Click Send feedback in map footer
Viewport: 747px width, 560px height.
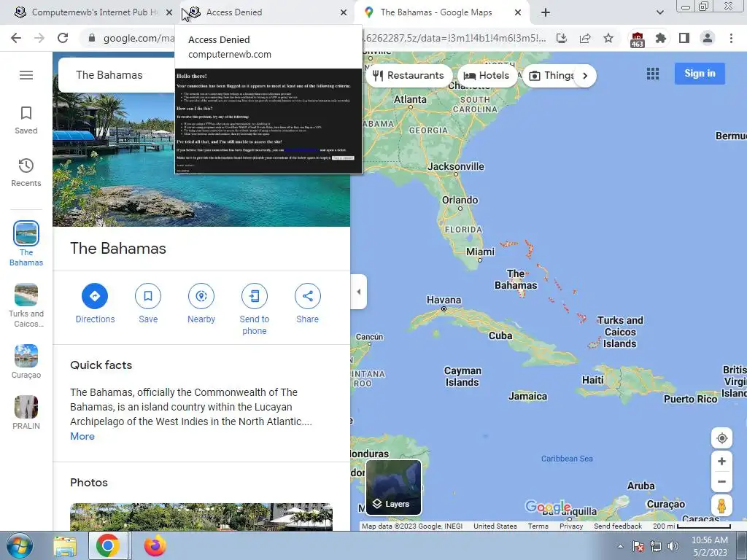[x=617, y=526]
